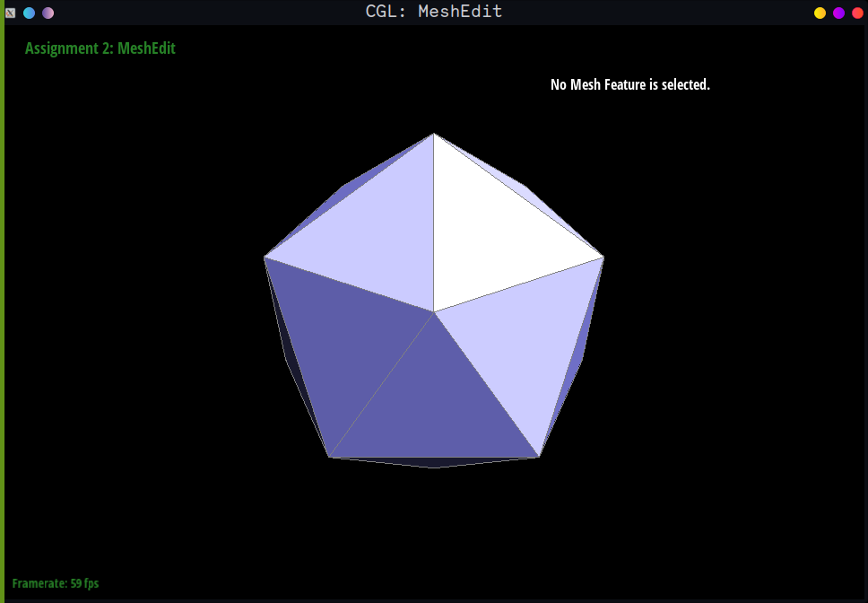Viewport: 868px width, 603px height.
Task: Select the vertical edge from center to top apex
Action: 434,224
